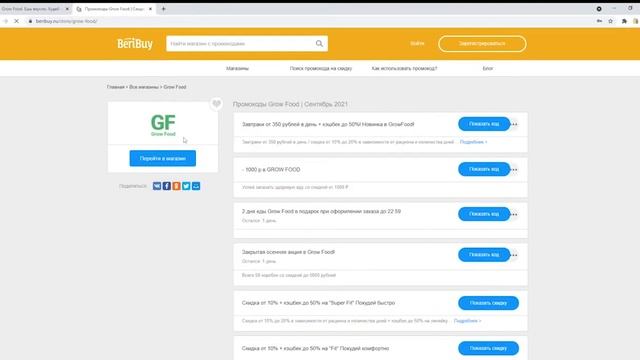Add Grow Food to favorites with heart icon
This screenshot has height=360, width=640.
pos(216,104)
